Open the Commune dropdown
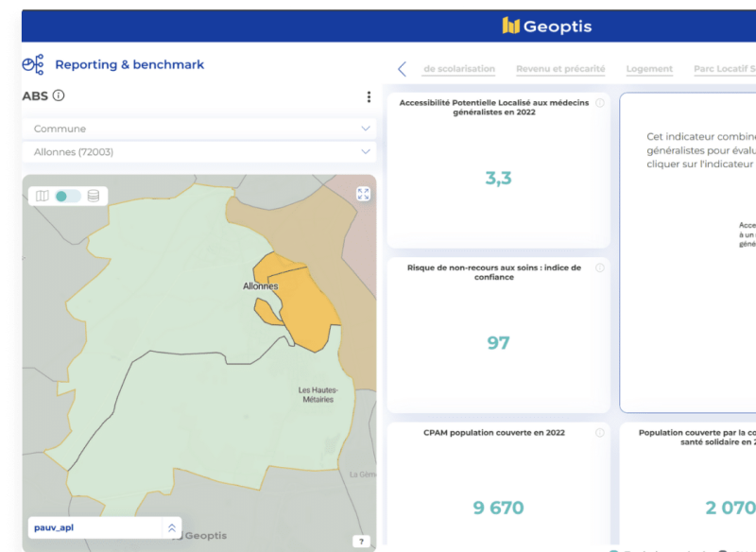Image resolution: width=756 pixels, height=552 pixels. tap(198, 129)
